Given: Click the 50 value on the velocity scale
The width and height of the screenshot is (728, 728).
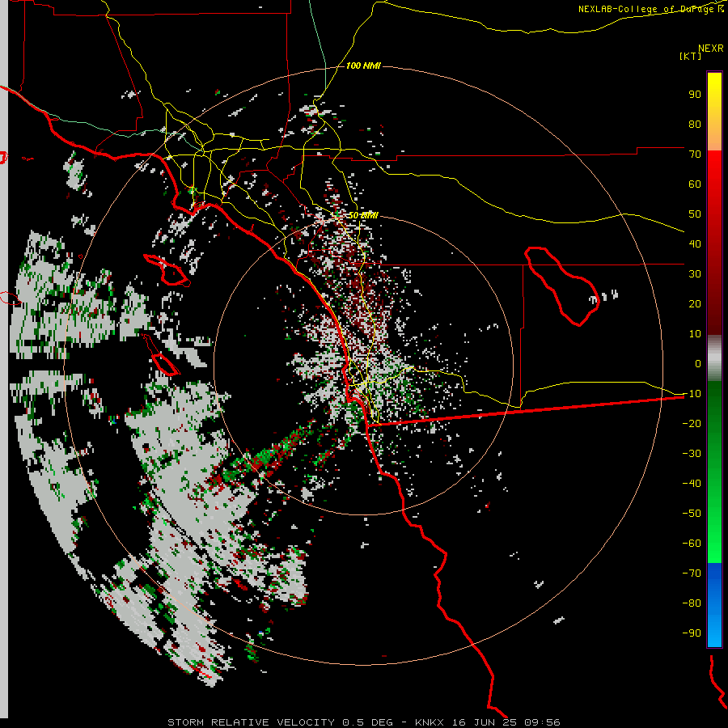Looking at the screenshot, I should [x=695, y=214].
